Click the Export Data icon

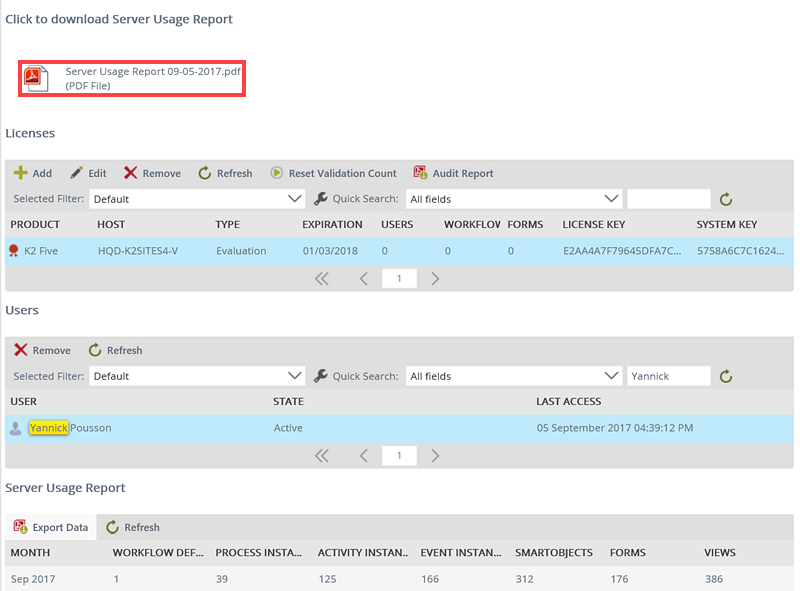click(20, 526)
